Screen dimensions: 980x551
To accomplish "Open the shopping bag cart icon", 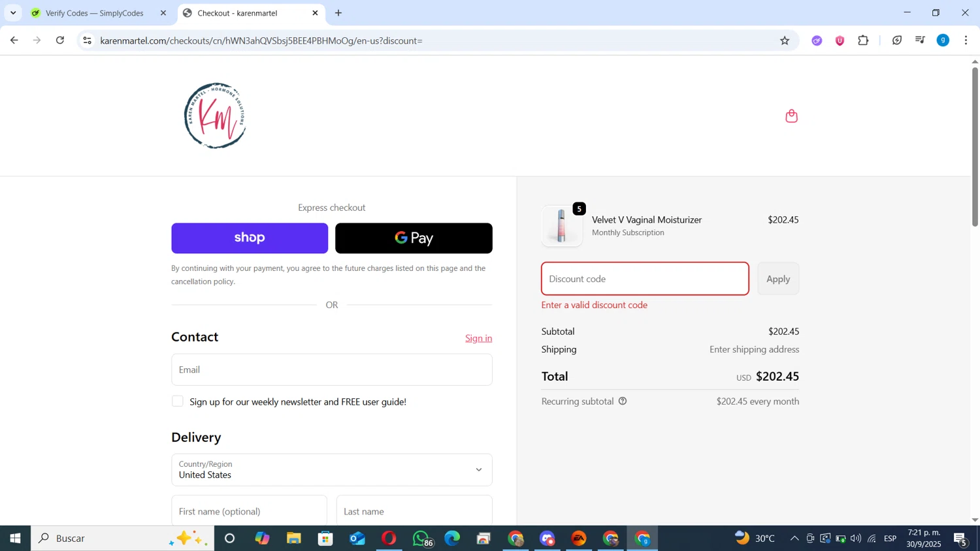I will tap(791, 116).
